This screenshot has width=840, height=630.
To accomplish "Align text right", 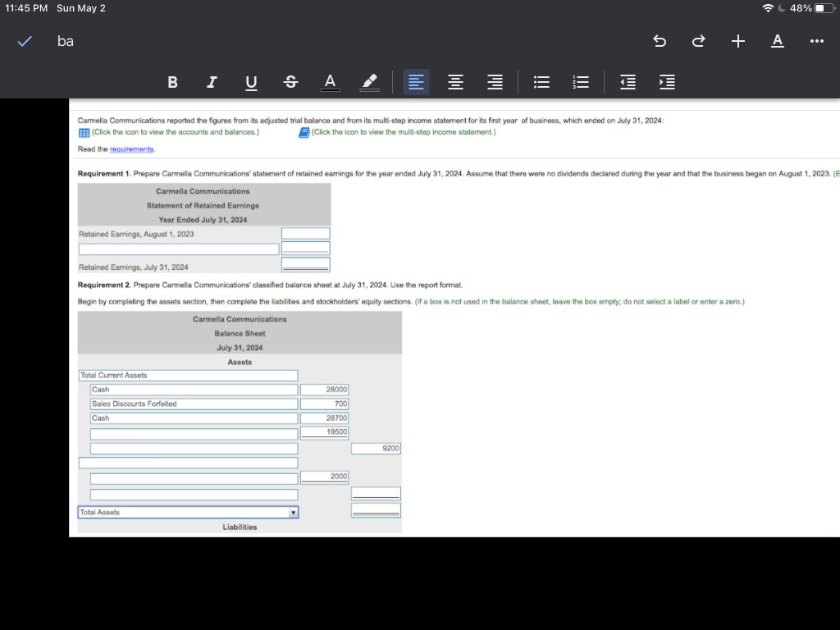I will tap(495, 82).
